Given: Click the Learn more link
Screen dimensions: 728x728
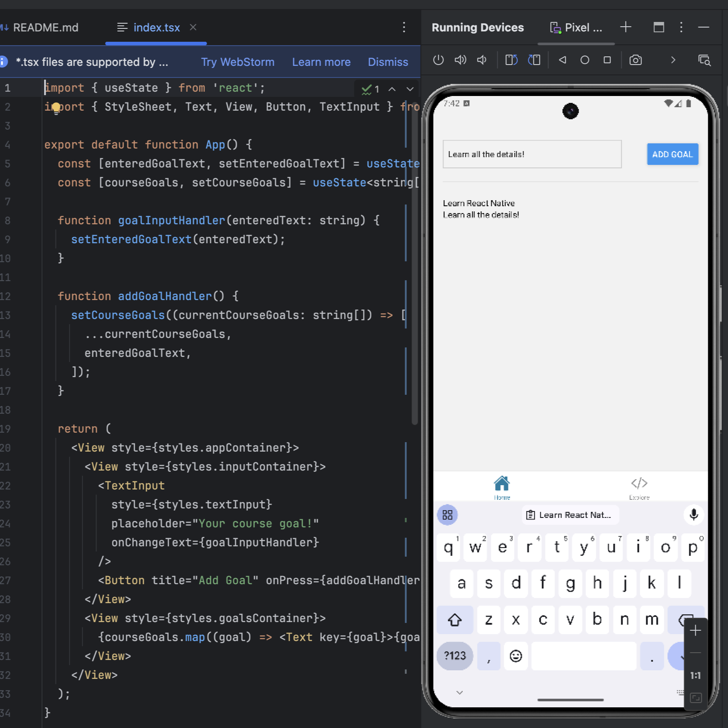Looking at the screenshot, I should tap(321, 62).
